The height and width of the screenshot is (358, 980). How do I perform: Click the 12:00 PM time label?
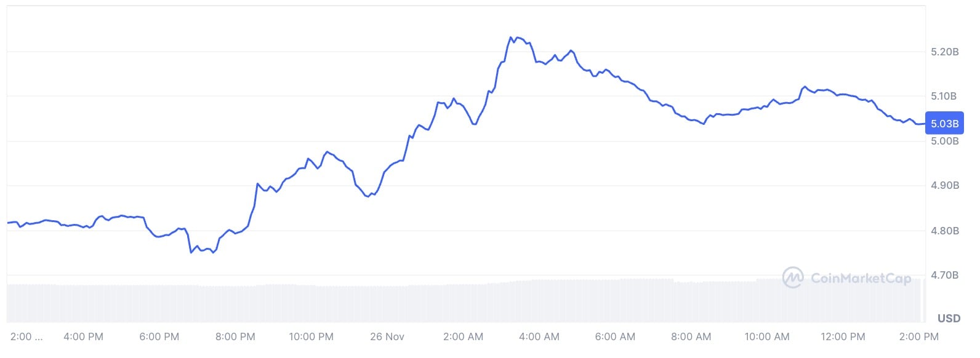tap(843, 336)
